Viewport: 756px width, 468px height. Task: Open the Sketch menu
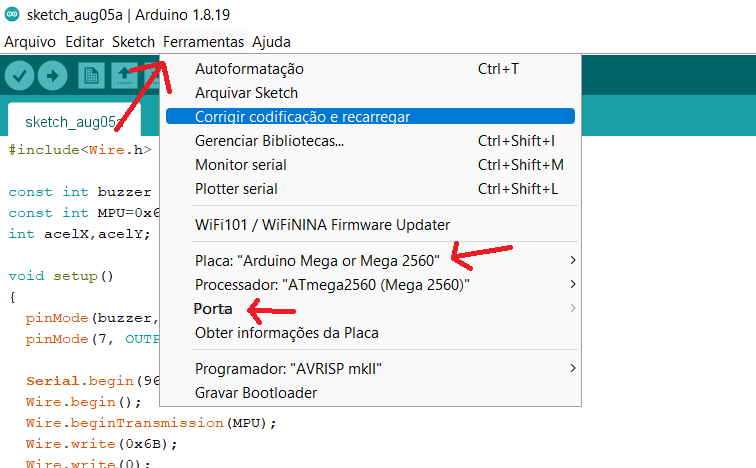(133, 42)
